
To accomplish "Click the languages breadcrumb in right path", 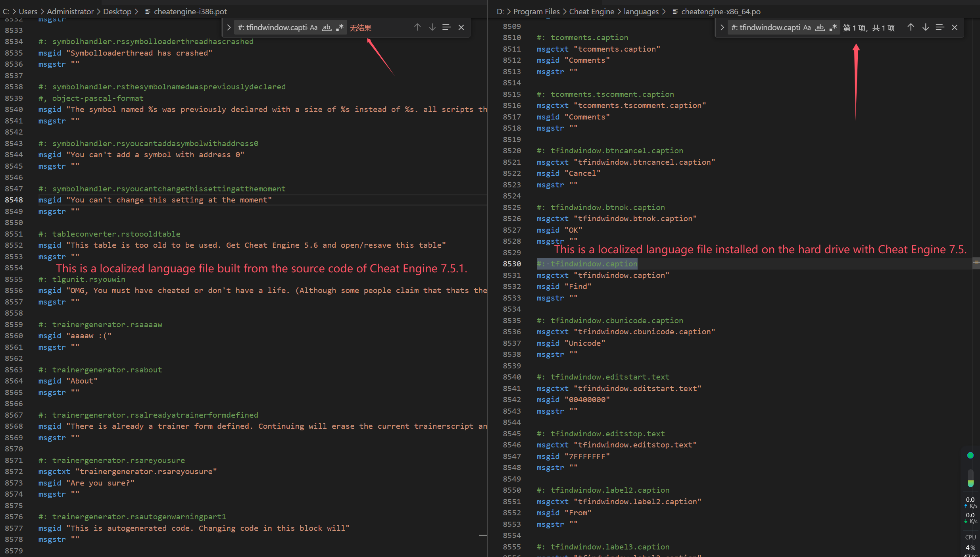I will (641, 12).
